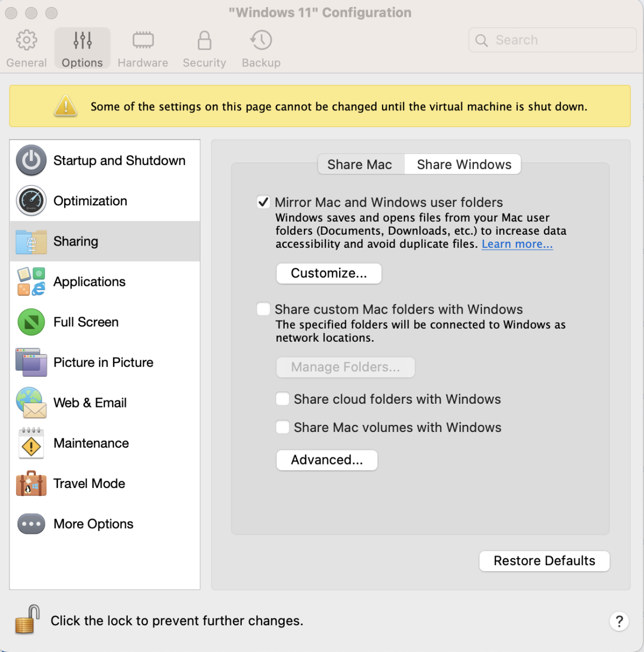This screenshot has width=644, height=652.
Task: Open help with the question mark button
Action: [619, 621]
